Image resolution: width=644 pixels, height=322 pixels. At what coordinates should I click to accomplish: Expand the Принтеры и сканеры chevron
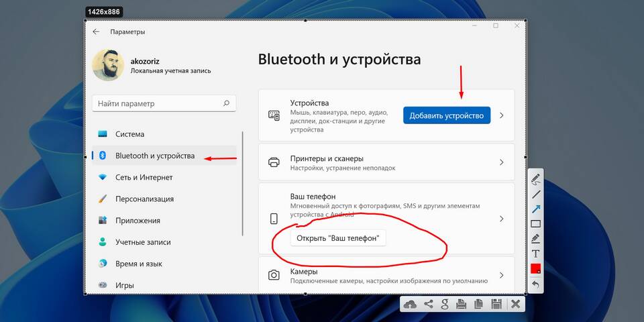click(502, 162)
